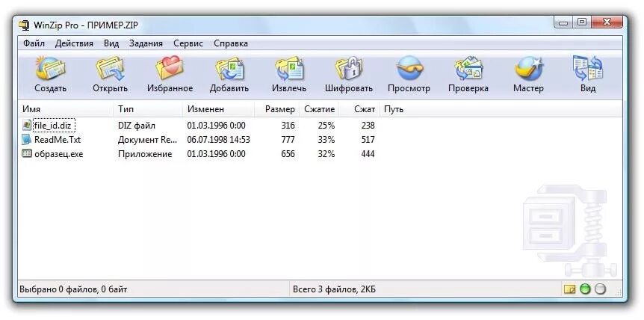Click the size value 656

point(288,154)
